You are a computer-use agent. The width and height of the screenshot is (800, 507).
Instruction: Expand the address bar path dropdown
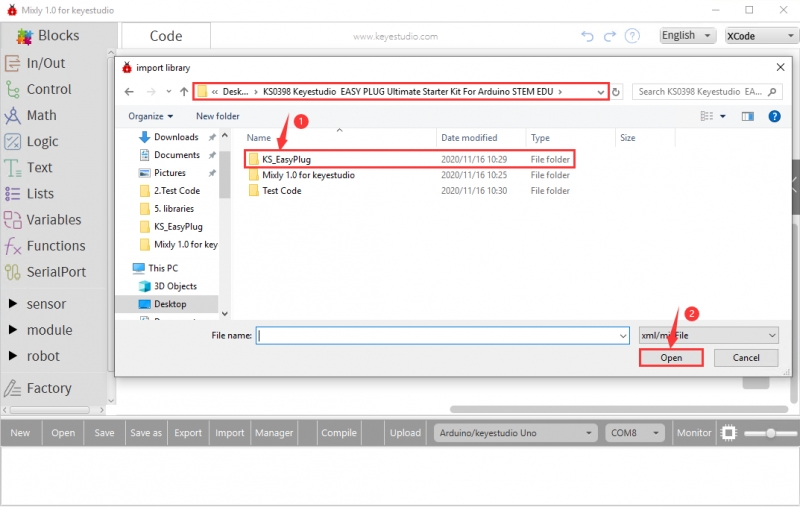click(601, 92)
